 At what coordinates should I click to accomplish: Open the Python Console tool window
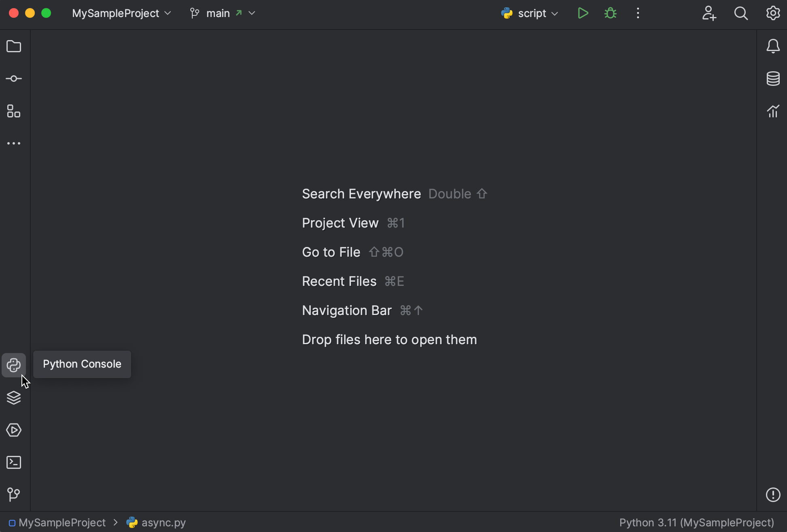tap(14, 365)
